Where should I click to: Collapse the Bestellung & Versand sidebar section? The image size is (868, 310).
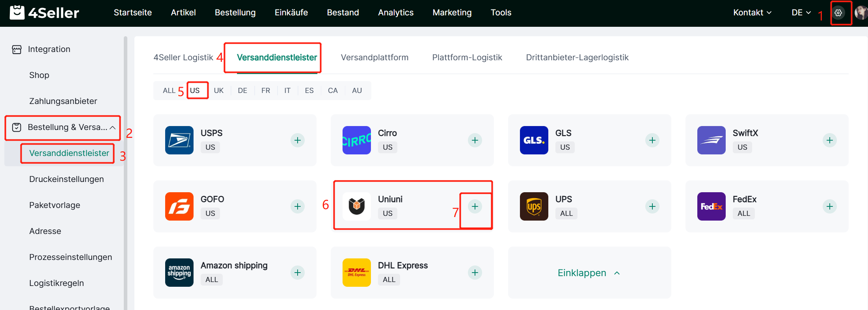point(112,128)
